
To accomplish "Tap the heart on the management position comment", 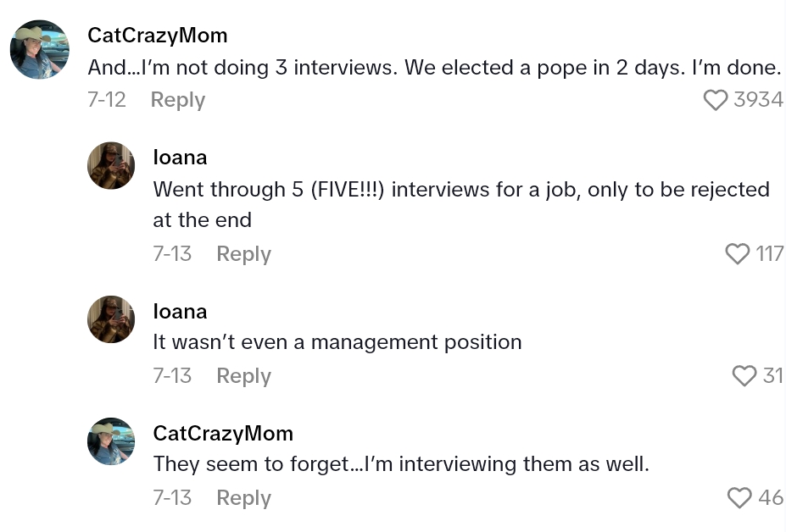I will [x=744, y=375].
